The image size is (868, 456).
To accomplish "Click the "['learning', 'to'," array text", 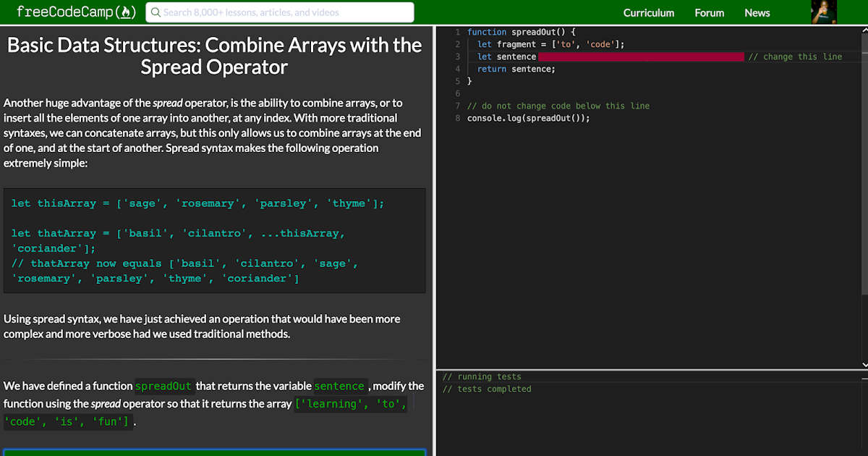I will [x=351, y=404].
